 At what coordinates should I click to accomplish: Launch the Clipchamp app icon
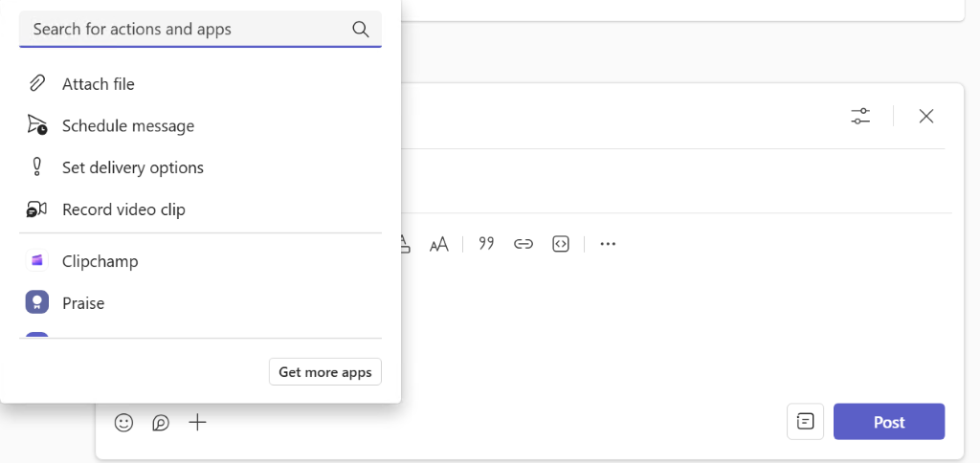click(37, 260)
